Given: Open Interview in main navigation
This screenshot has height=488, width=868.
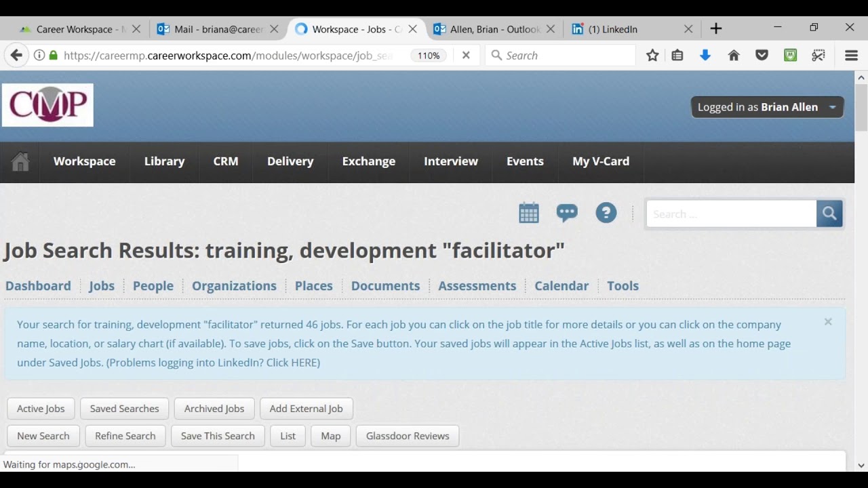Looking at the screenshot, I should (x=451, y=161).
